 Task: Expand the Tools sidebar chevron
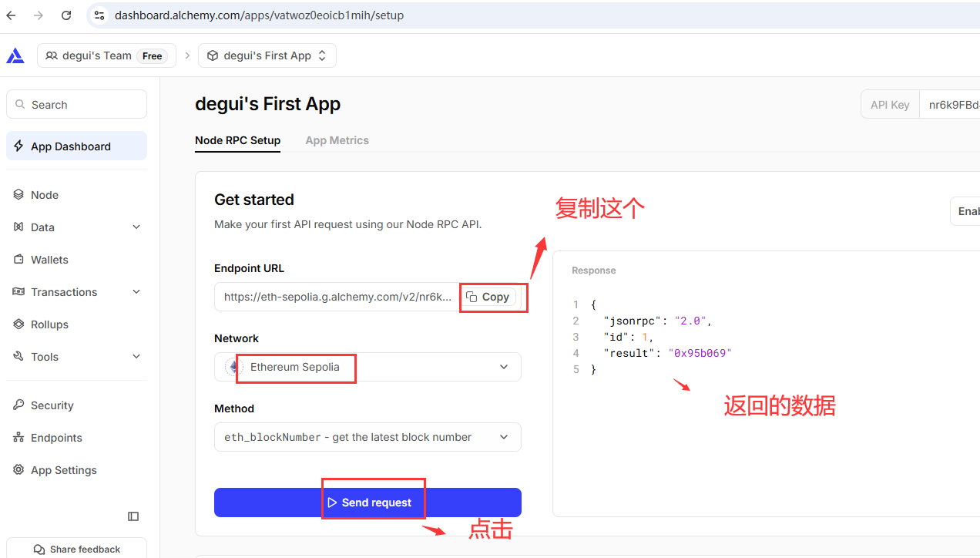[136, 357]
